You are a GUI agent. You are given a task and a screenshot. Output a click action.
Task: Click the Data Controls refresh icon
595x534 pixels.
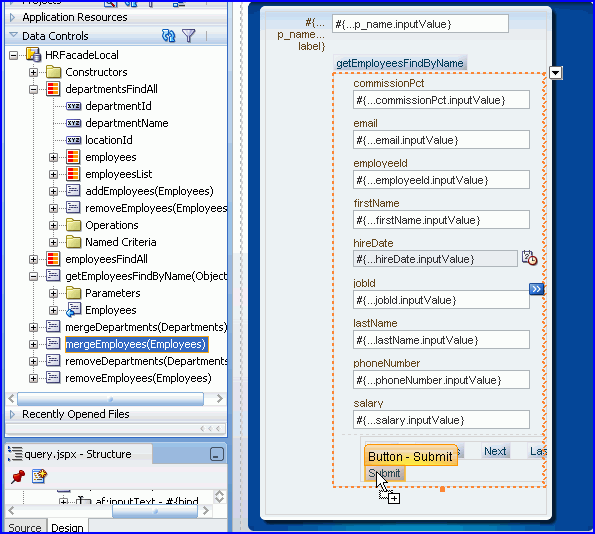pos(168,36)
